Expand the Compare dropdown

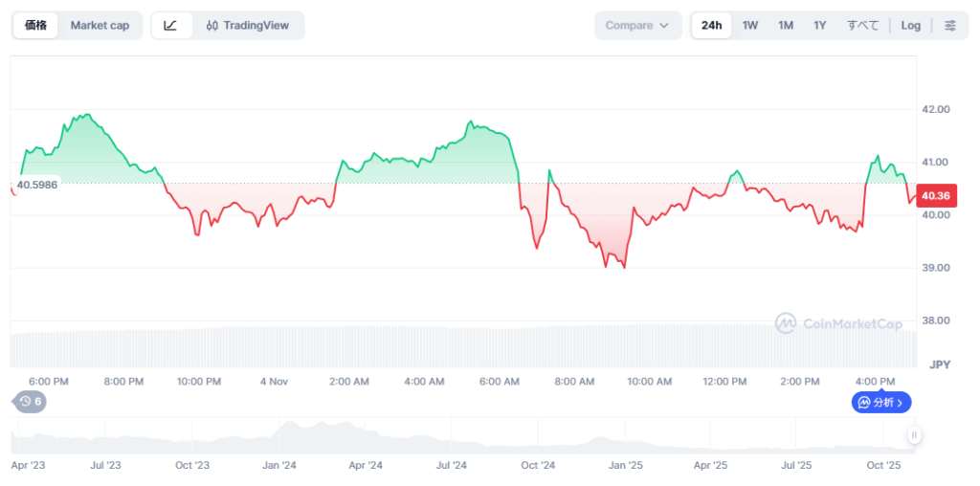click(637, 26)
